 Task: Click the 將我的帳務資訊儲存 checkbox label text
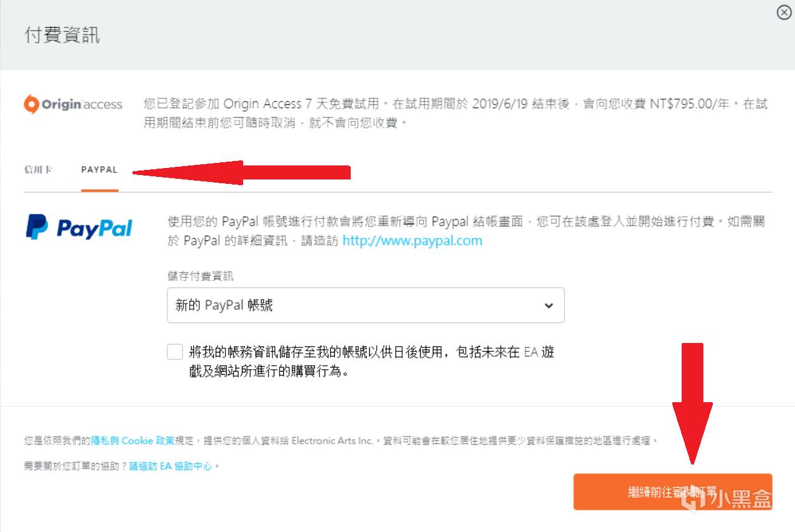371,361
